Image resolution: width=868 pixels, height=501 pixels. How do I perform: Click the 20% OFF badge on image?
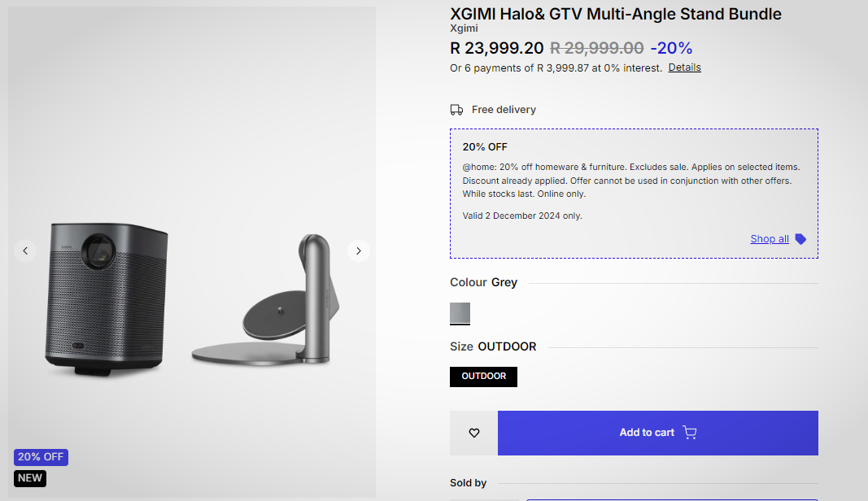(x=41, y=457)
